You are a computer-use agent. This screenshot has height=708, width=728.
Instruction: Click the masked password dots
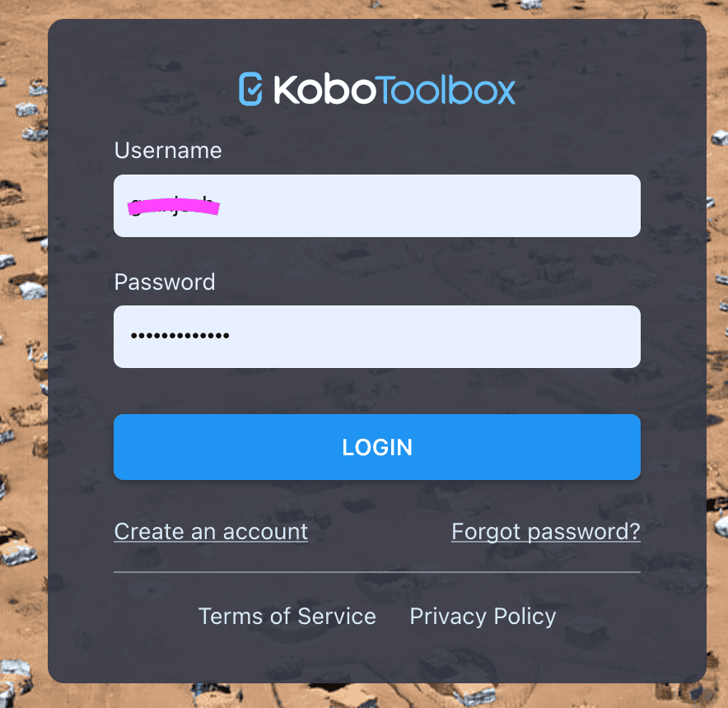(x=180, y=336)
